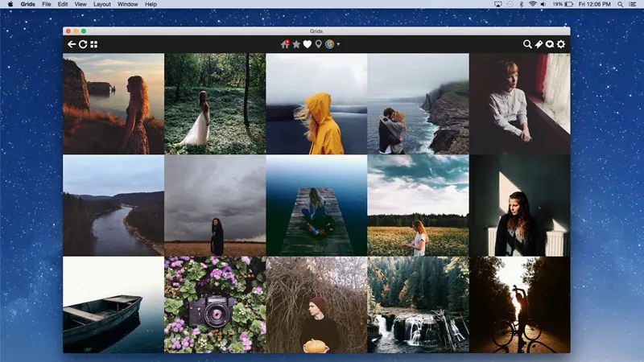Open photo of couple hugging by sea

click(418, 104)
